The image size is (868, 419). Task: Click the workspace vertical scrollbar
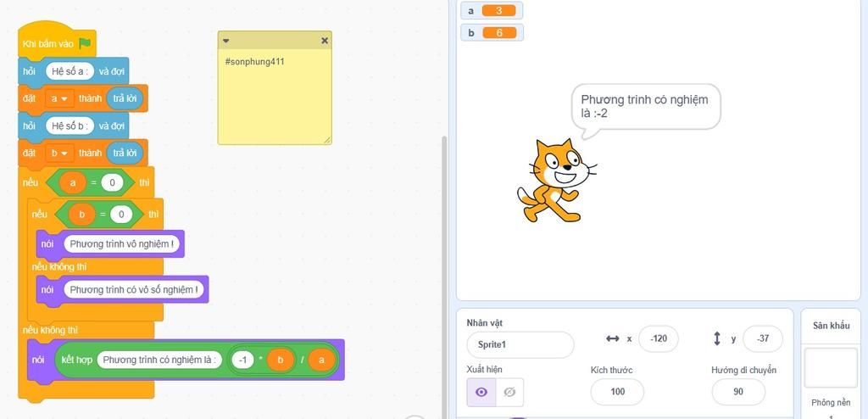pyautogui.click(x=444, y=277)
